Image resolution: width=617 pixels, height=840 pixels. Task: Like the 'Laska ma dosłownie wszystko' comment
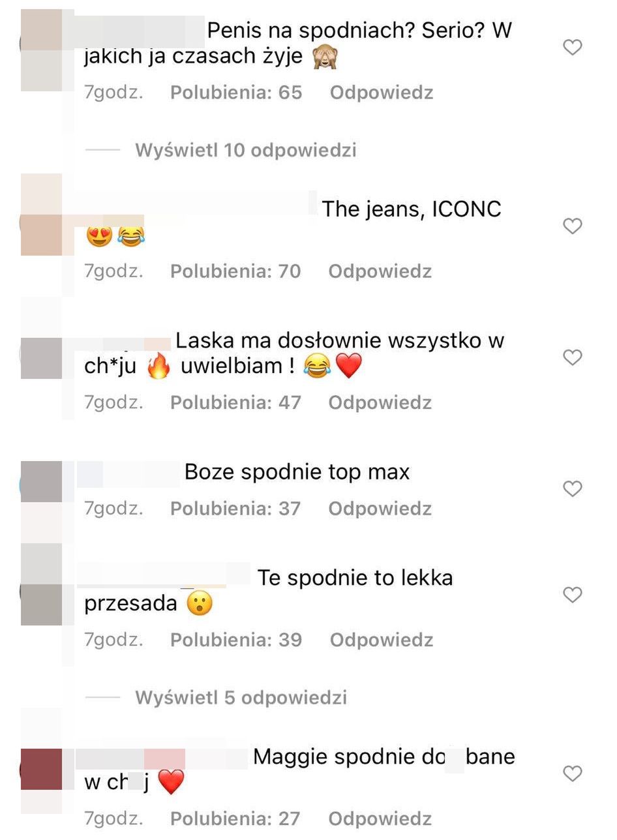[x=572, y=357]
